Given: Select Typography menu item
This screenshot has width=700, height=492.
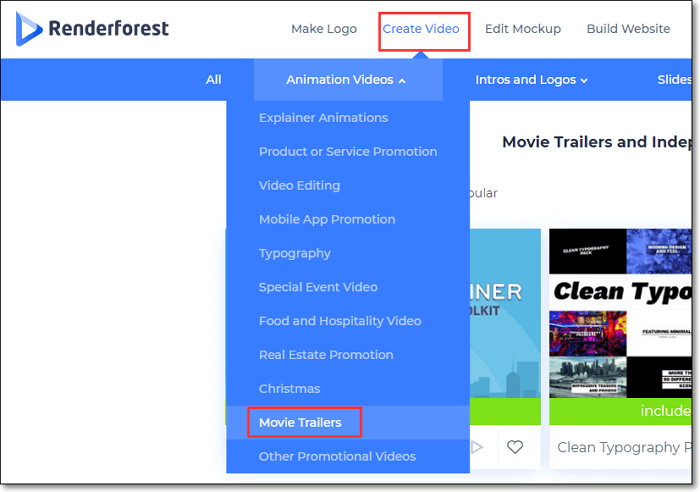Looking at the screenshot, I should coord(294,254).
